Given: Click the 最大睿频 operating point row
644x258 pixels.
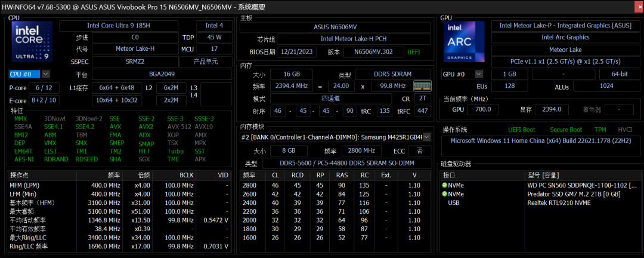Looking at the screenshot, I should point(119,211).
